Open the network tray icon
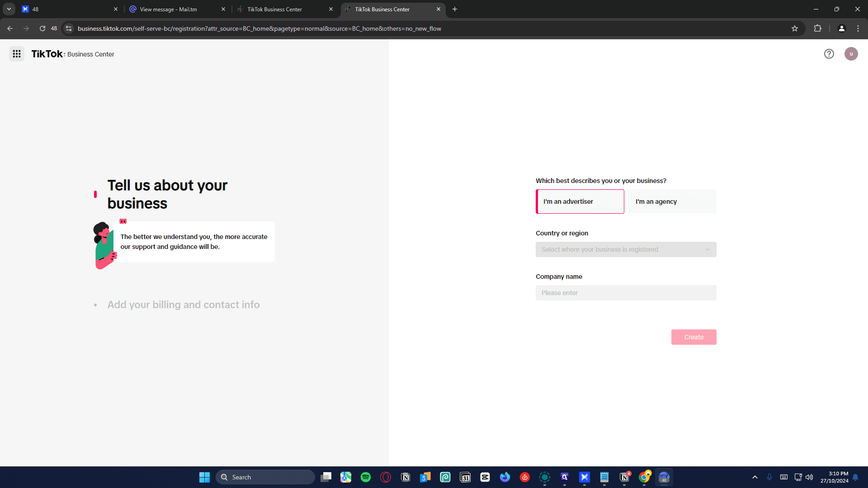The width and height of the screenshot is (868, 488). [798, 477]
